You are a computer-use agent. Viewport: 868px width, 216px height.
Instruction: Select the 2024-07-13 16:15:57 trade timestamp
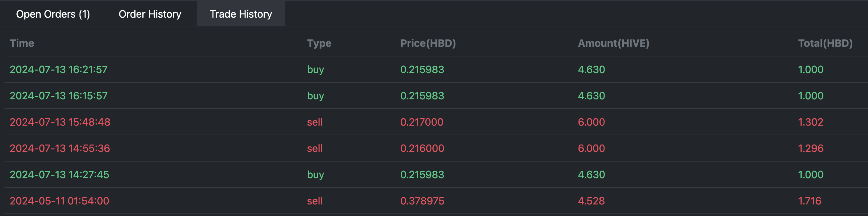click(59, 96)
